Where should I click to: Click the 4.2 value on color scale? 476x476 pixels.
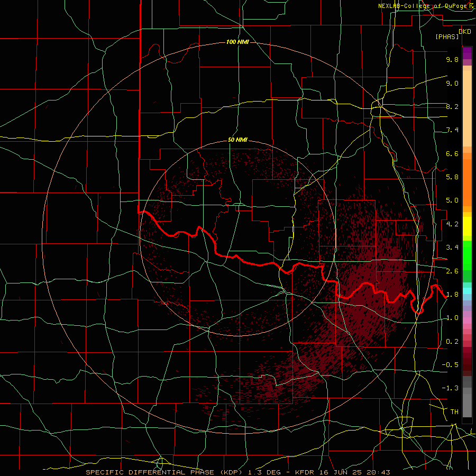[x=452, y=224]
